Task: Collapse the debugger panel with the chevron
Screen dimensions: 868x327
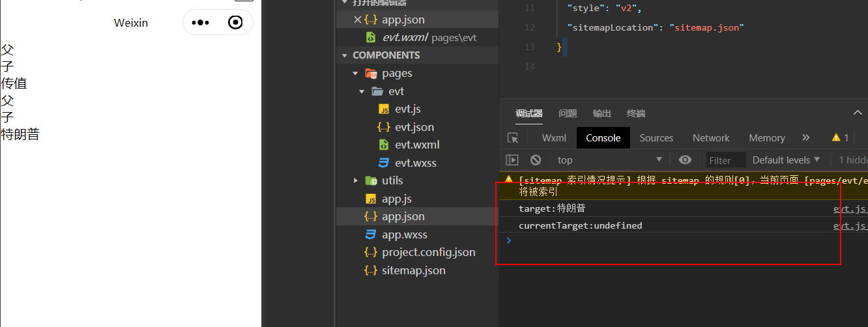Action: (858, 113)
